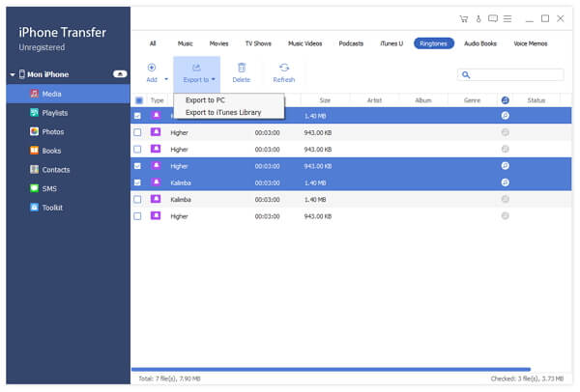Open Media in the sidebar
This screenshot has height=392, width=580.
tap(68, 94)
